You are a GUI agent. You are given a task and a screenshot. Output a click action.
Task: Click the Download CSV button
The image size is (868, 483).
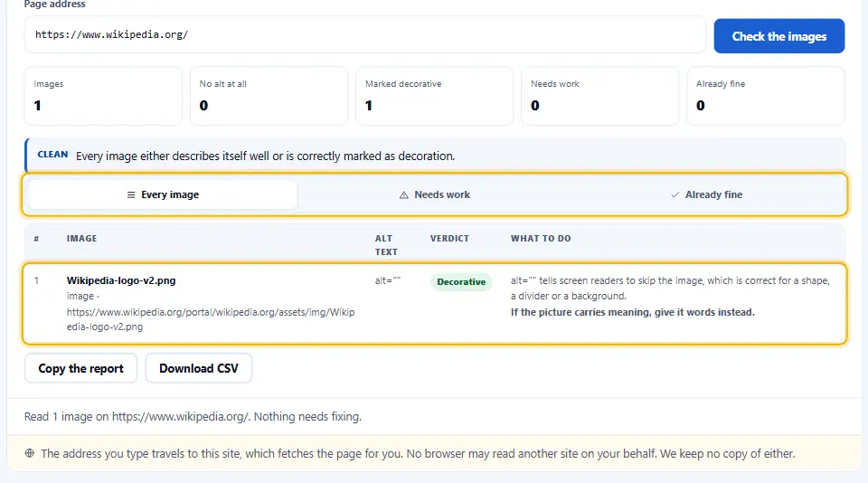(x=199, y=368)
